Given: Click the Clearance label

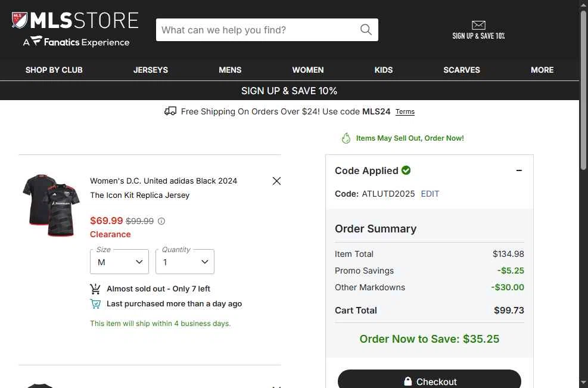Looking at the screenshot, I should tap(110, 234).
